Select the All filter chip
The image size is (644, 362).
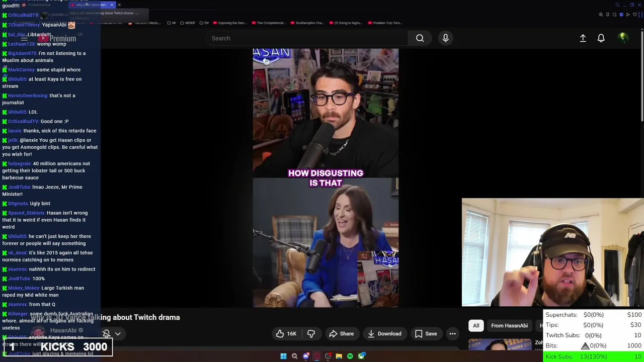tap(476, 326)
